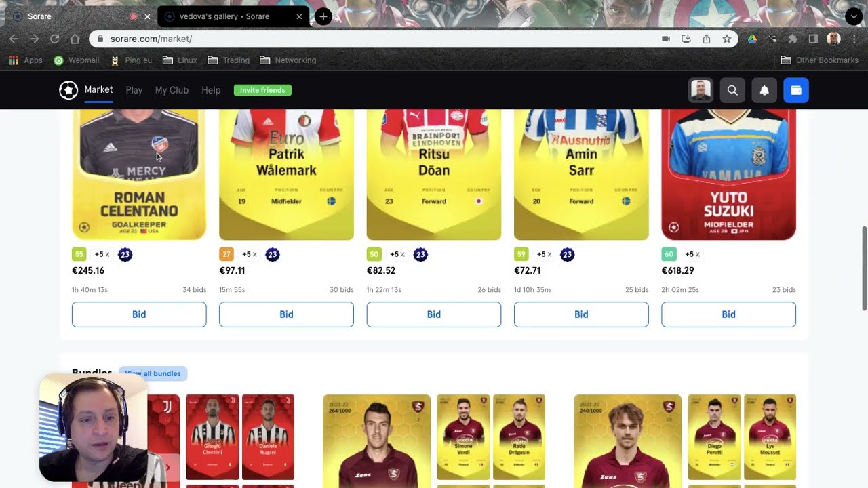Open the Yuto Suzuki red card
The width and height of the screenshot is (868, 488).
pos(728,174)
